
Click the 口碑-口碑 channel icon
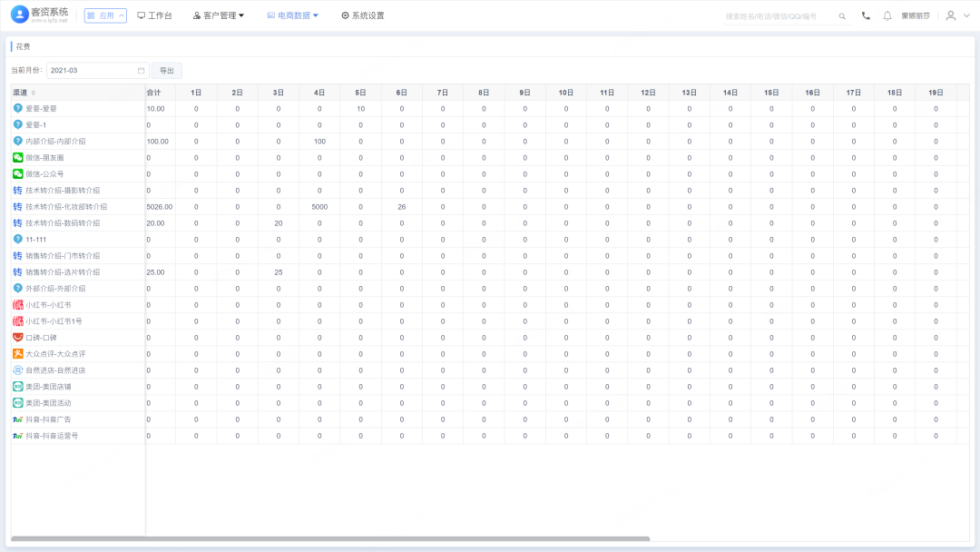18,338
